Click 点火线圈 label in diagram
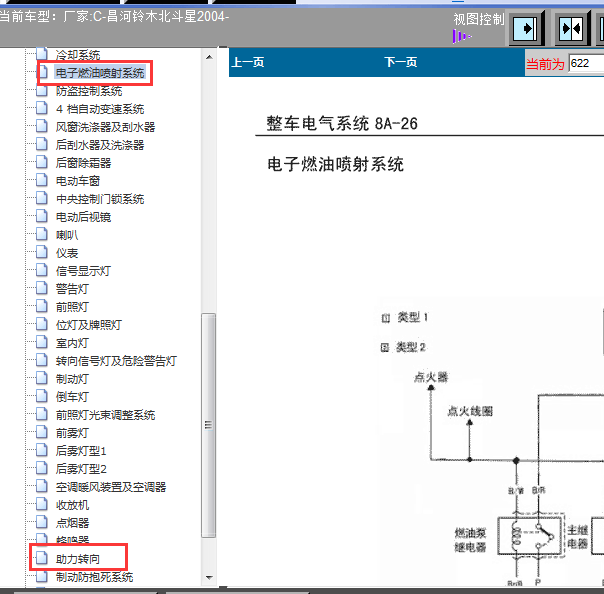The width and height of the screenshot is (604, 594). (470, 411)
